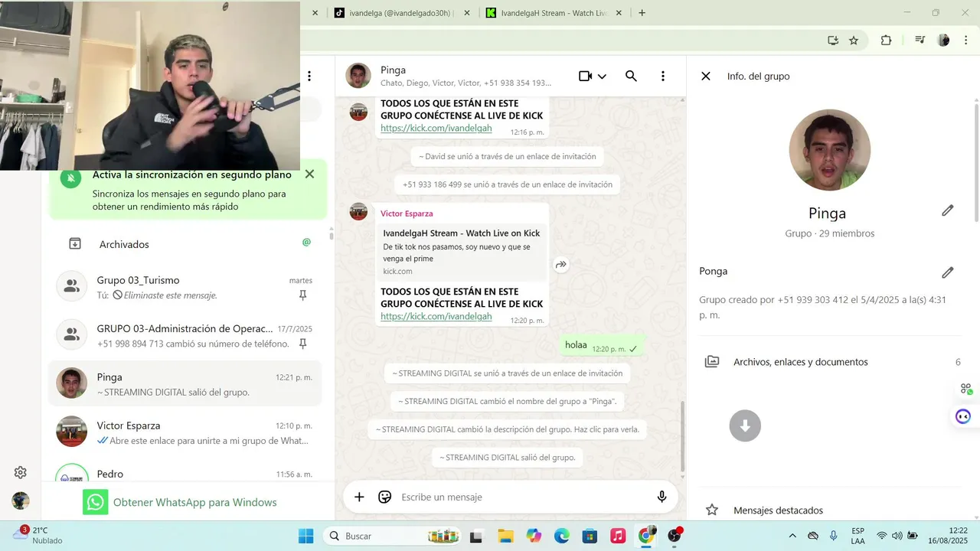Open the emoji and sticker picker
Screen dimensions: 980x551
[385, 497]
